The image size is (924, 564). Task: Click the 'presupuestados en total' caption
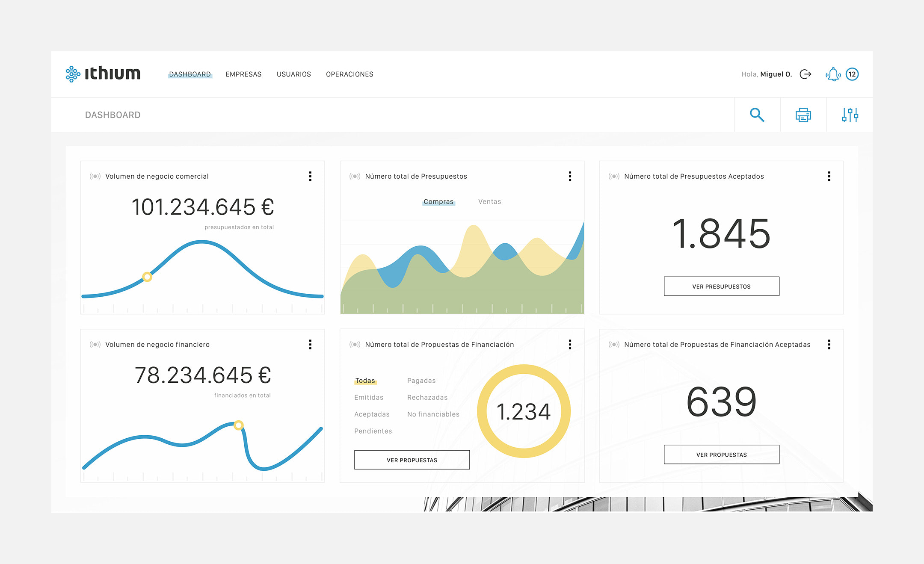click(239, 227)
